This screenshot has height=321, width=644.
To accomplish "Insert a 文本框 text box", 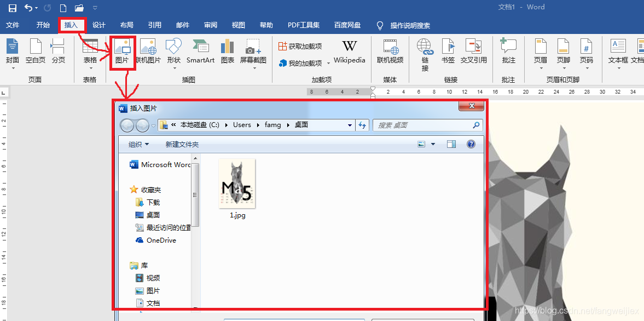I will click(618, 54).
